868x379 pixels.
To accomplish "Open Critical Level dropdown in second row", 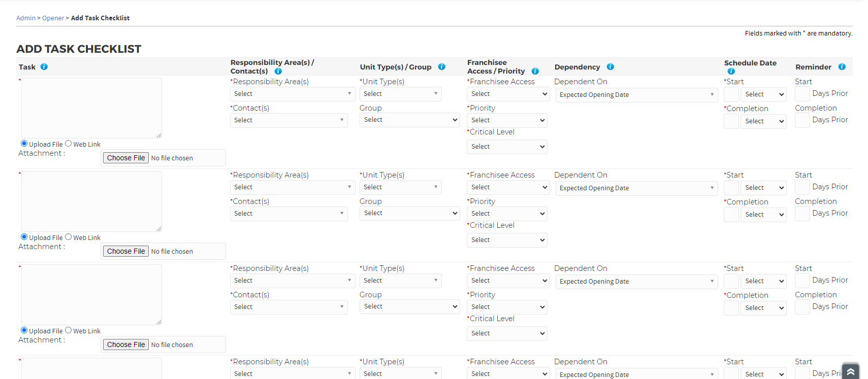I will coord(507,240).
